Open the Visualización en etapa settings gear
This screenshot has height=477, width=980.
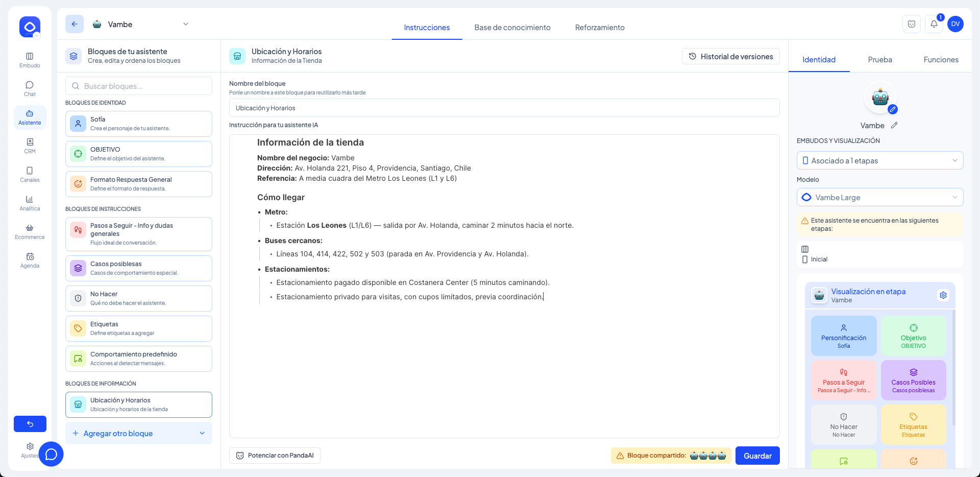click(x=943, y=295)
